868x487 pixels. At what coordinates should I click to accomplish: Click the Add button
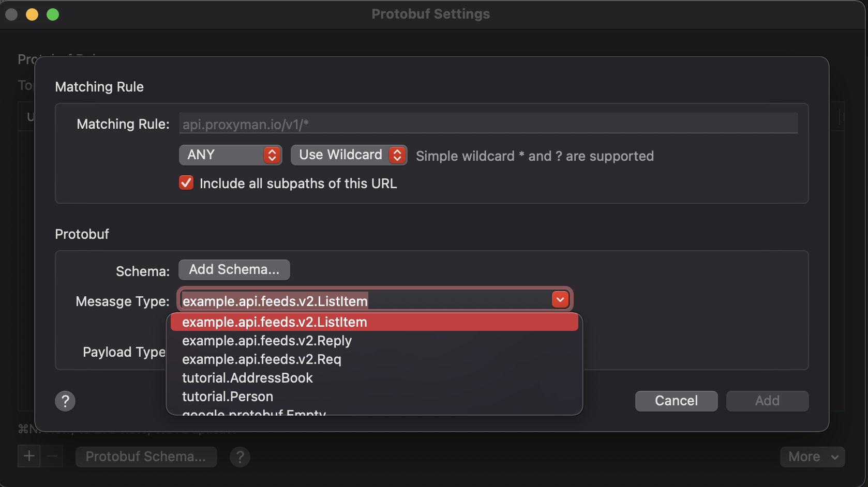click(x=767, y=401)
